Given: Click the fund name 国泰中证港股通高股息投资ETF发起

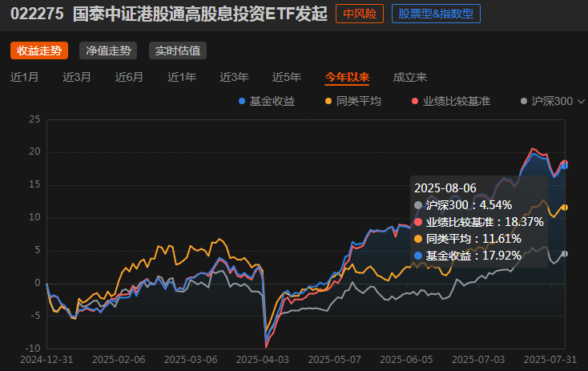Looking at the screenshot, I should [200, 14].
